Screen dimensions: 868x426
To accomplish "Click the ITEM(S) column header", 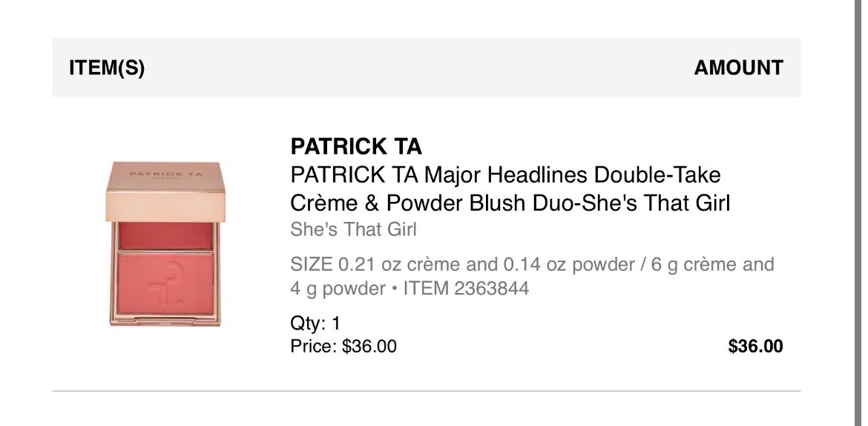I will [x=107, y=68].
